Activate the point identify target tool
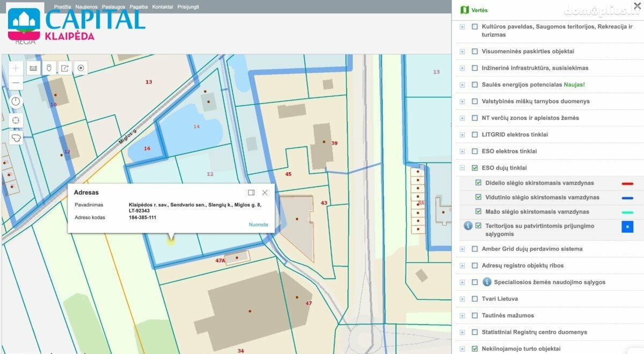644x354 pixels. coord(81,68)
